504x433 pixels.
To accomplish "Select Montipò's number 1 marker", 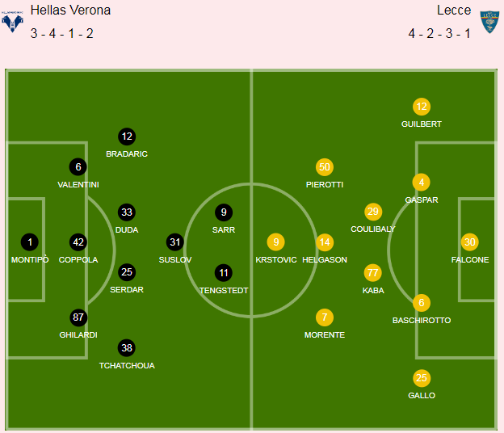I will click(x=30, y=242).
